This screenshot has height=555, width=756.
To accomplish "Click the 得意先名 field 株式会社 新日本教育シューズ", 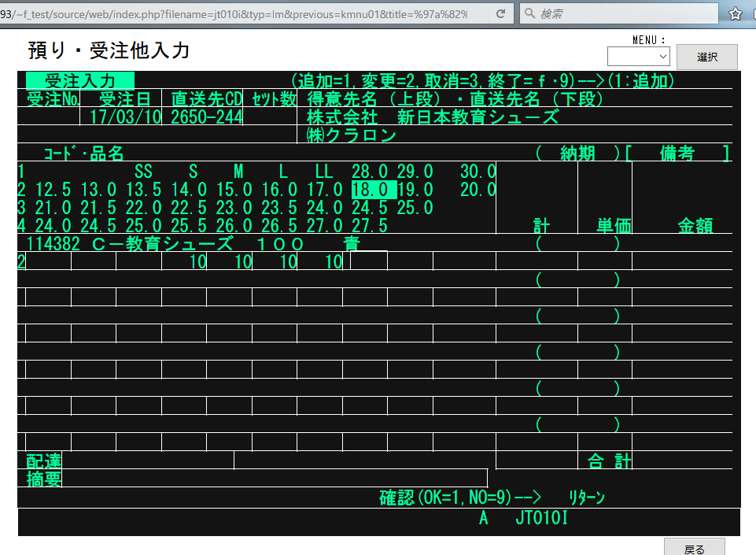I will tap(432, 117).
